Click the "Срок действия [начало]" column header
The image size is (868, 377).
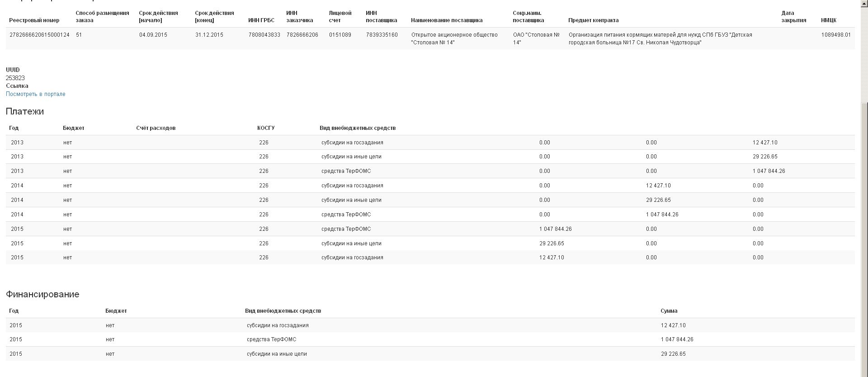158,17
